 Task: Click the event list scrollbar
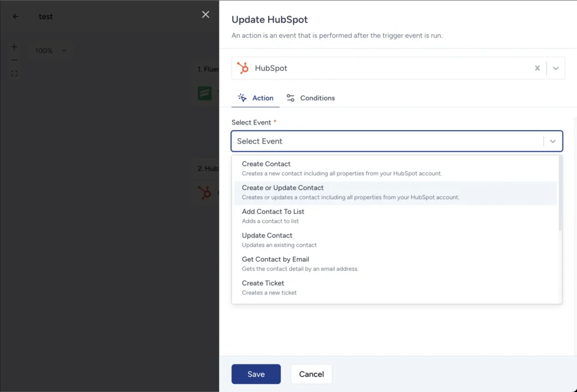[x=561, y=193]
